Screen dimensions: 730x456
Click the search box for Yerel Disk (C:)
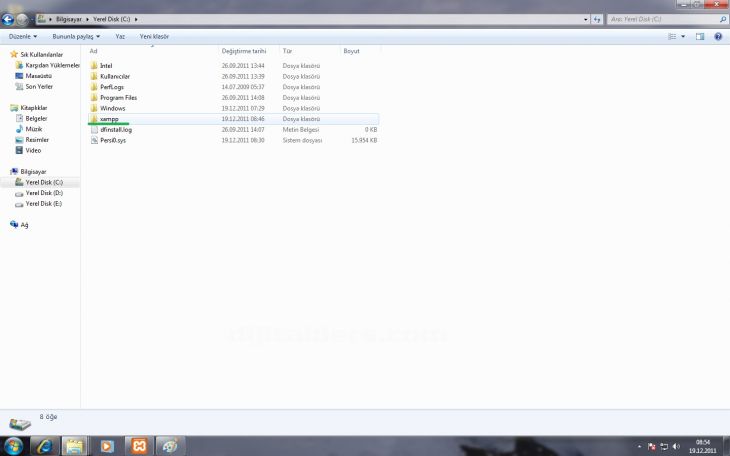click(662, 19)
